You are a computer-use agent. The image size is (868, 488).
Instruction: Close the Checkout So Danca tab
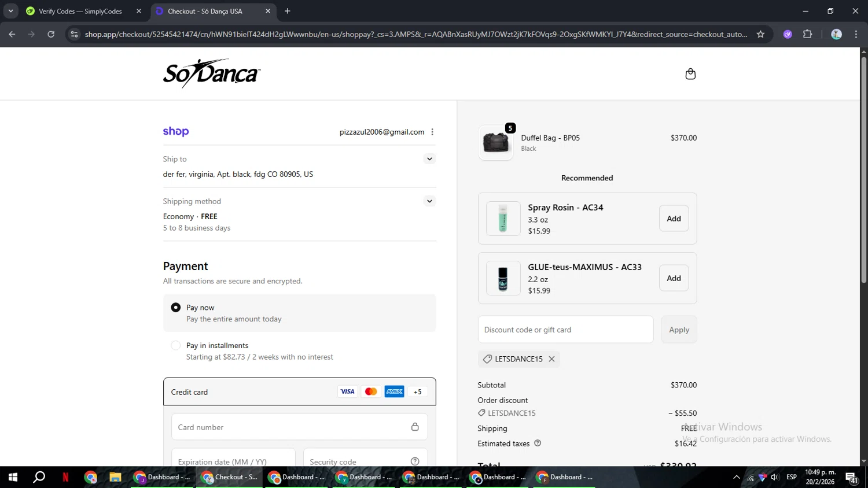[268, 11]
